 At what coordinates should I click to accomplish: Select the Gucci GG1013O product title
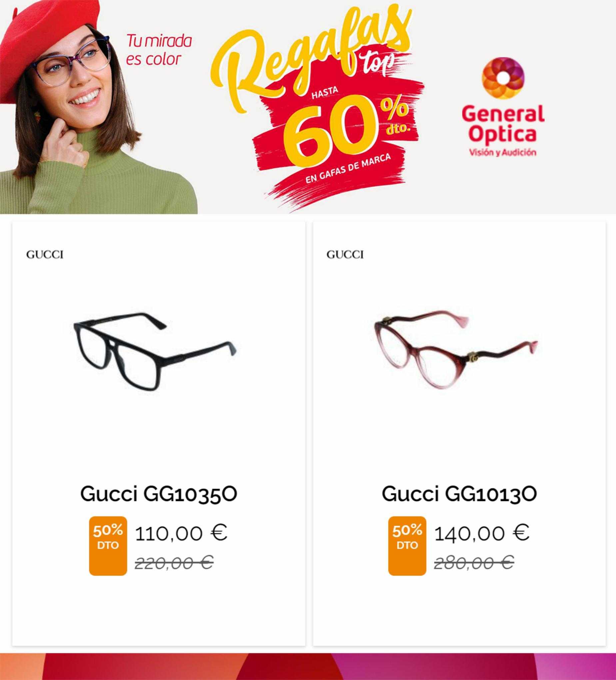pos(459,494)
